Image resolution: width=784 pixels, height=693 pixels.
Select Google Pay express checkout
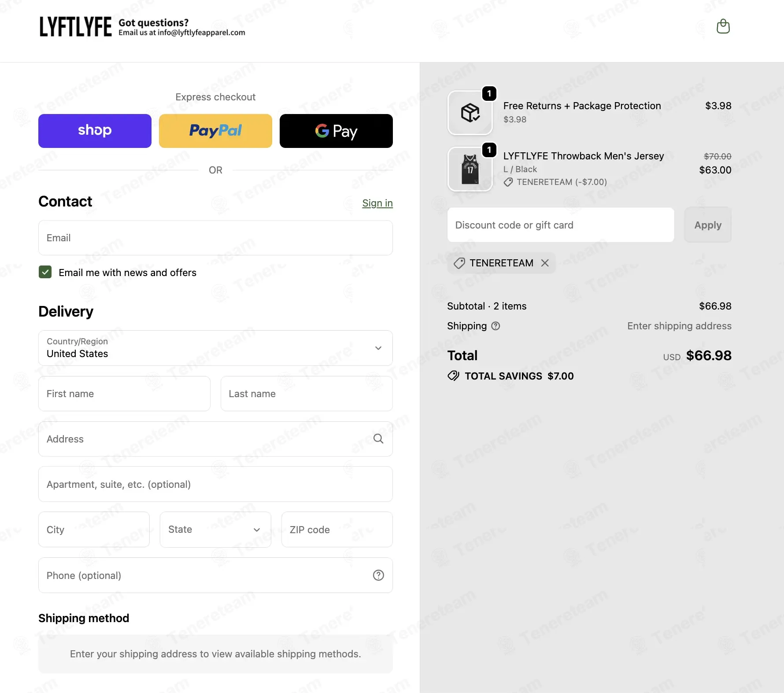click(336, 131)
